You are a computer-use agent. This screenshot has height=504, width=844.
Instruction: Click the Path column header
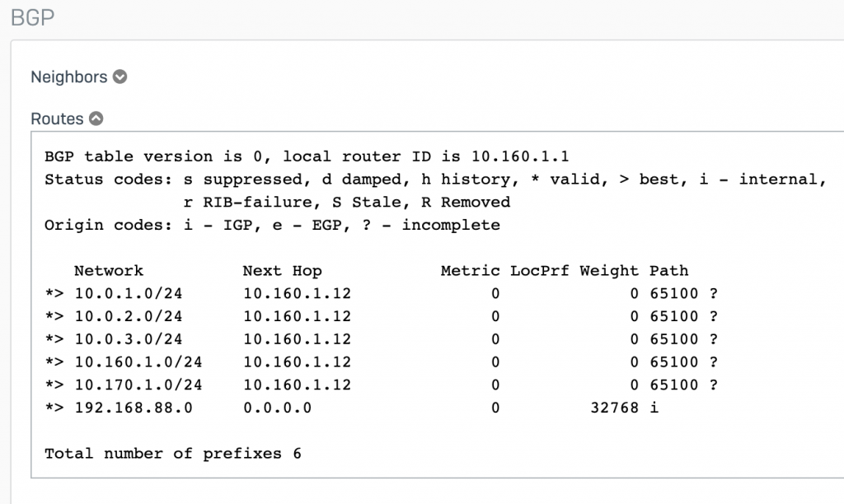tap(668, 271)
